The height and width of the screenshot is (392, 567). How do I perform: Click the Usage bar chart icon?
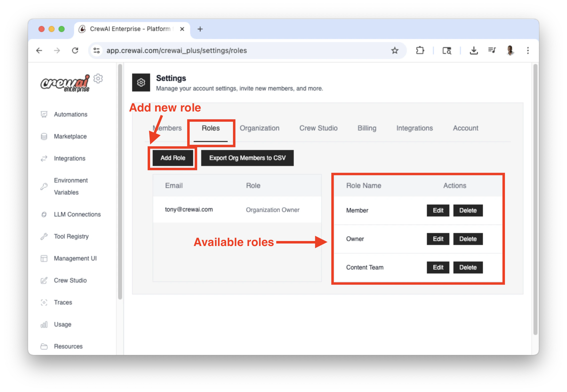[x=44, y=324]
